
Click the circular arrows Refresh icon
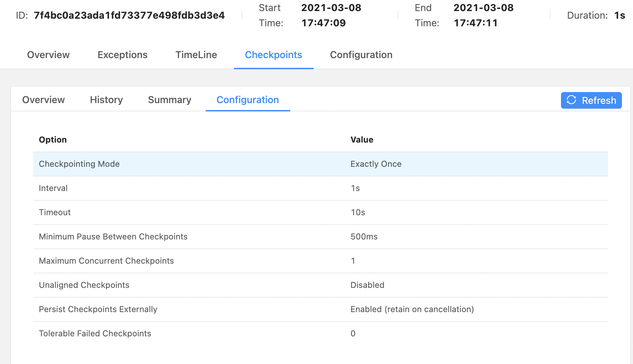point(571,100)
